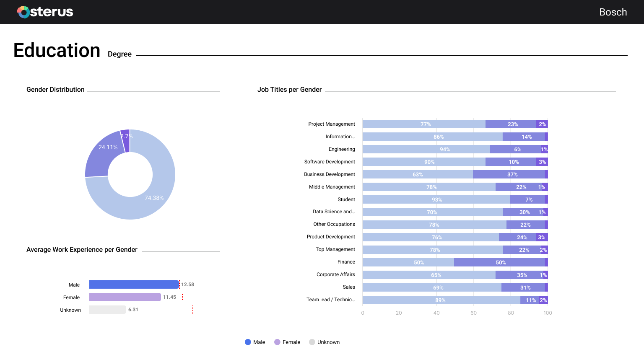644x362 pixels.
Task: Click the Gender Distribution section title
Action: pyautogui.click(x=55, y=90)
